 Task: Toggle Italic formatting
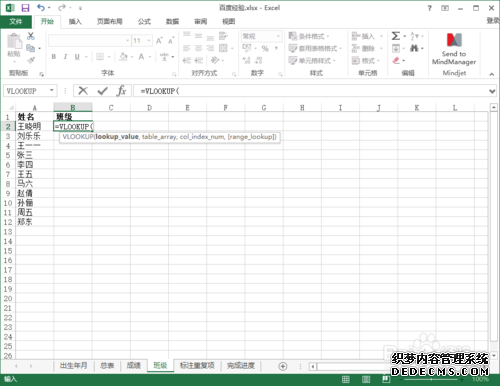(65, 57)
